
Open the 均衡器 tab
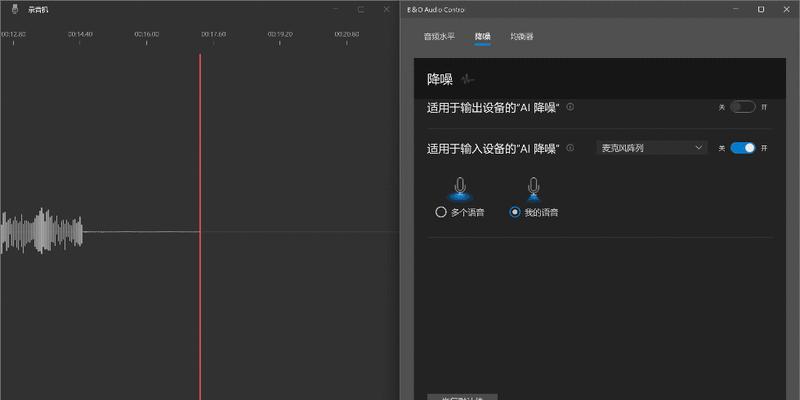[522, 37]
